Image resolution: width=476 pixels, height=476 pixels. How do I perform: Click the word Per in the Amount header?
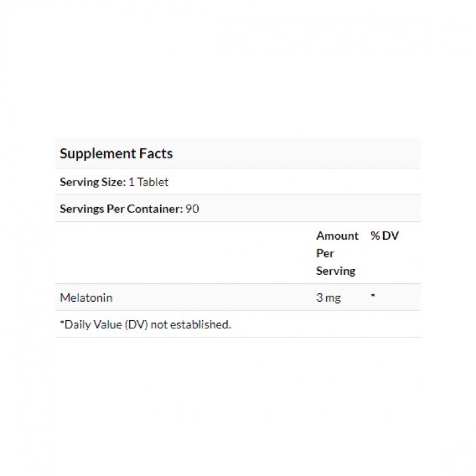[x=324, y=253]
